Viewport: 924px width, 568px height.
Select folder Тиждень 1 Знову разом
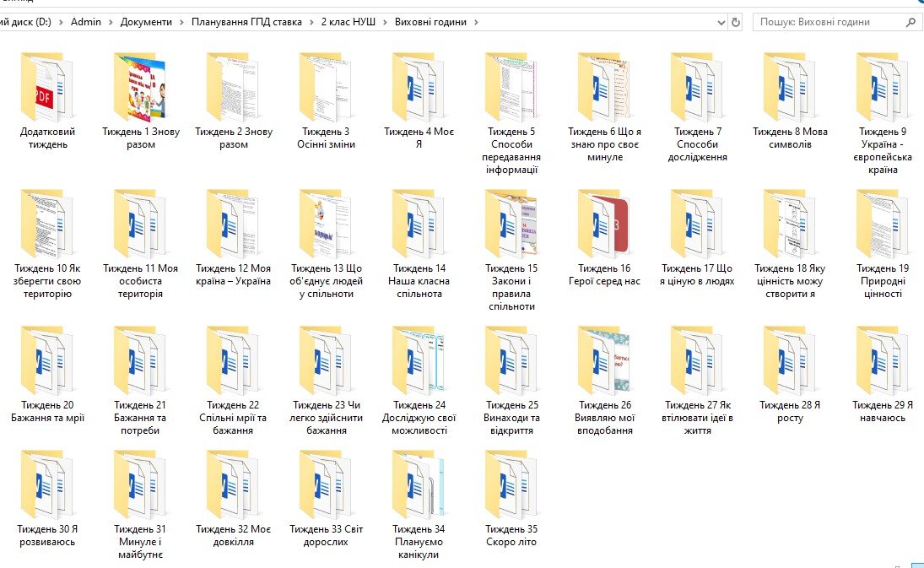140,89
